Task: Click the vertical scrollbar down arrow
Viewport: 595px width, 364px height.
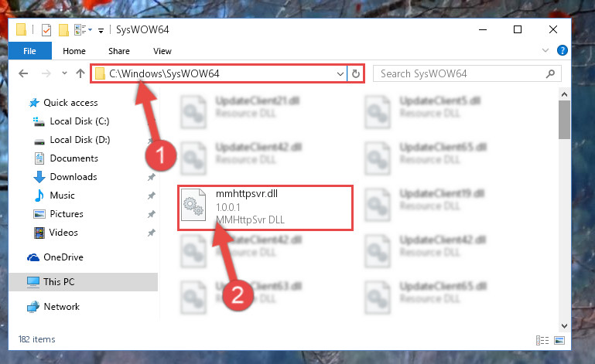Action: [564, 325]
